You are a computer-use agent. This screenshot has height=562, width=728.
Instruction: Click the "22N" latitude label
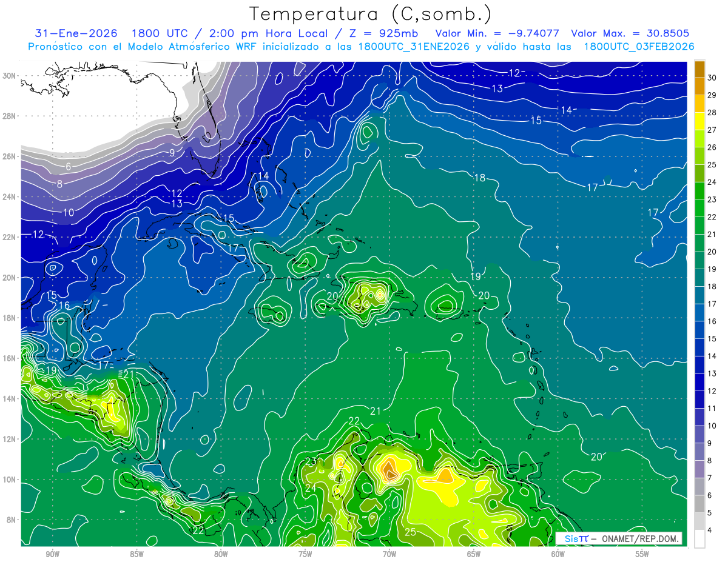[9, 237]
